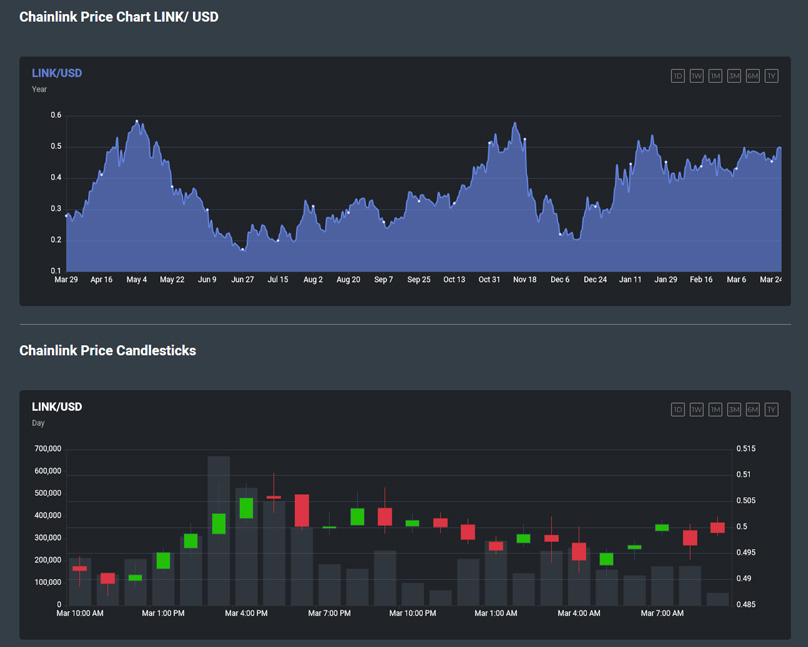Choose 1D range on candlestick Day chart

678,410
